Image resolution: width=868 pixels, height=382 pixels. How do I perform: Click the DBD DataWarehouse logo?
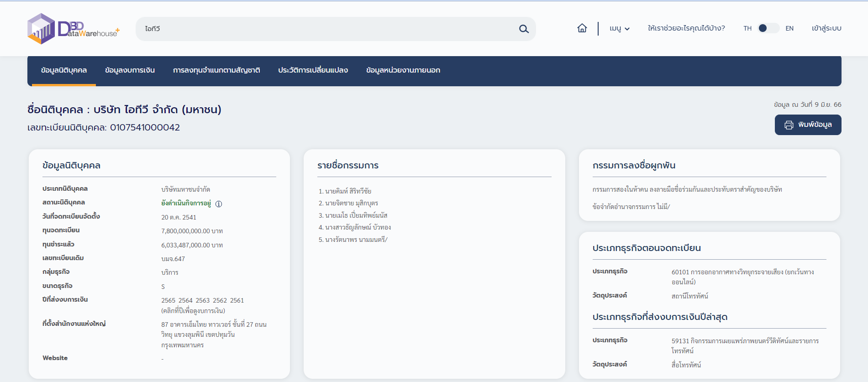[x=73, y=29]
